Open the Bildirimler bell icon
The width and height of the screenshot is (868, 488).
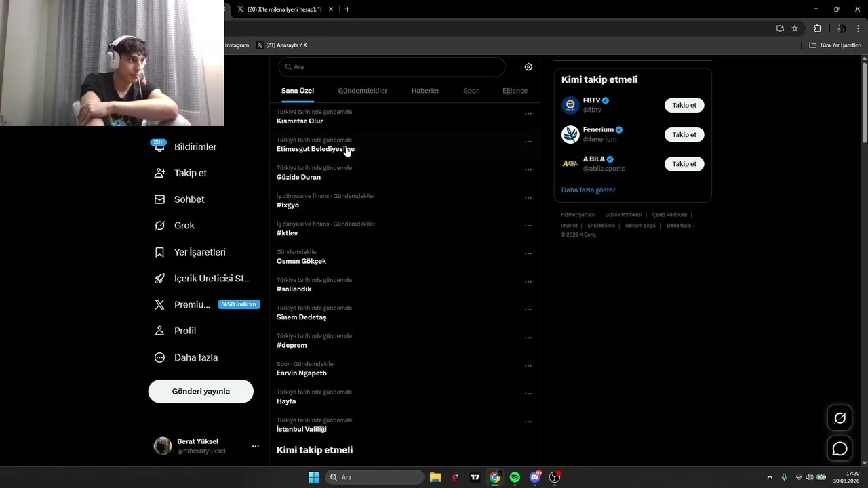[159, 146]
